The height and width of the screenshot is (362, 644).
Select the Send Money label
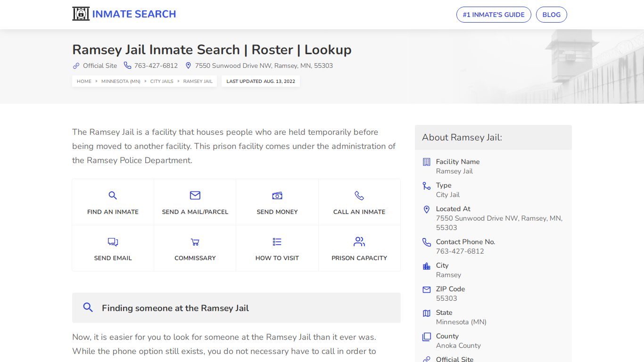(277, 212)
